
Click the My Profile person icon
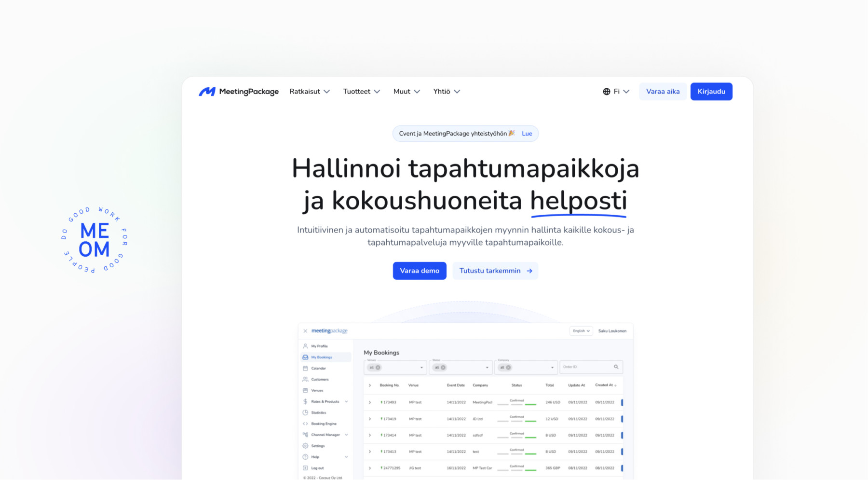tap(305, 346)
